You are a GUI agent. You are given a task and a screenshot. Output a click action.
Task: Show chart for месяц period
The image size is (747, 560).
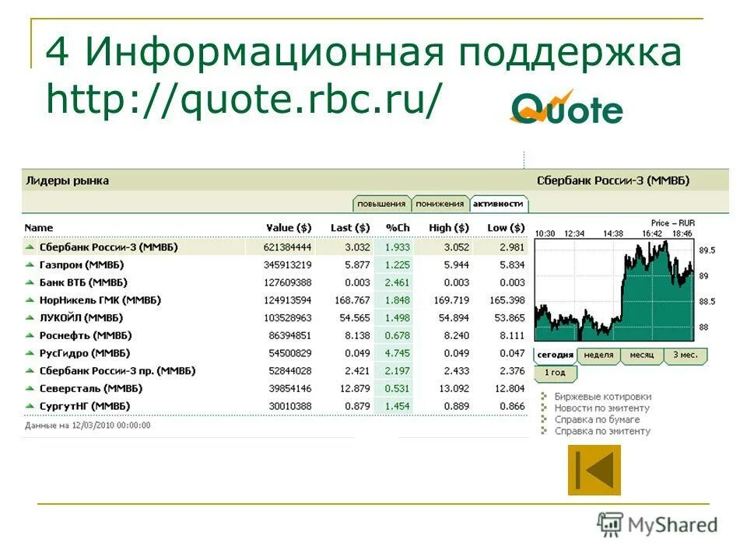click(x=642, y=355)
